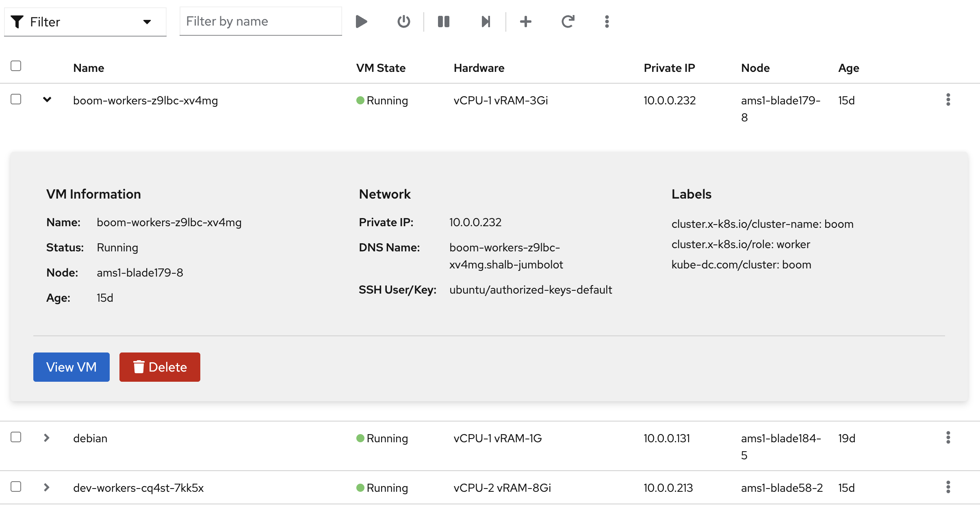980x506 pixels.
Task: Open kebab menu for debian row
Action: [x=948, y=438]
